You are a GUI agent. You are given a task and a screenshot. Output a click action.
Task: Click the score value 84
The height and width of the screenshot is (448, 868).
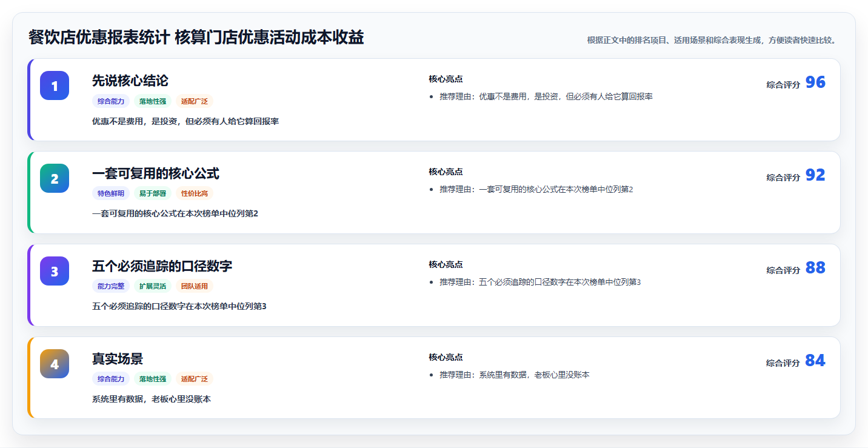point(815,361)
